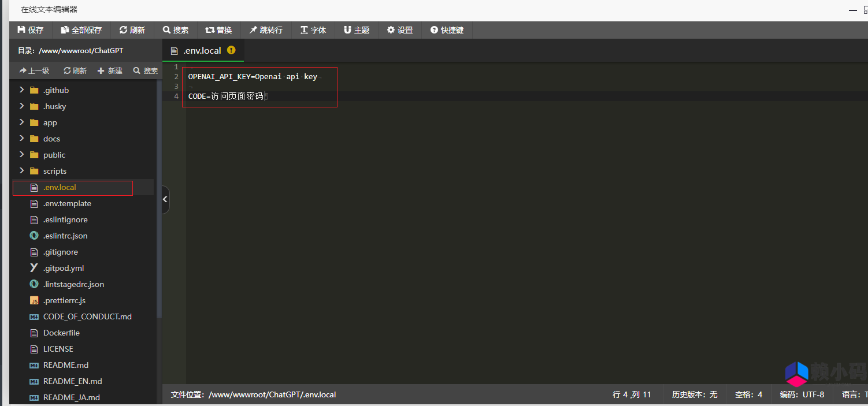
Task: Click line 4 CODE text in editor
Action: tap(225, 96)
